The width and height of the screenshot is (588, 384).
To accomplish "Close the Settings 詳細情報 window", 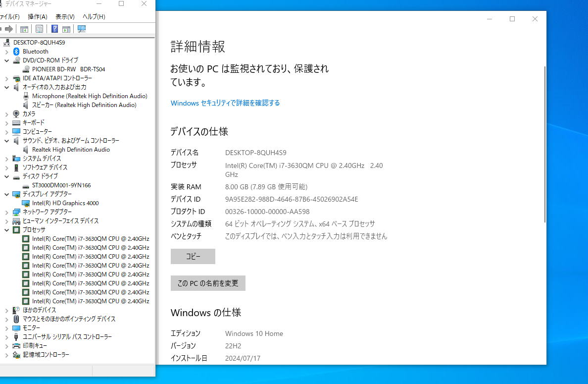I will (535, 19).
